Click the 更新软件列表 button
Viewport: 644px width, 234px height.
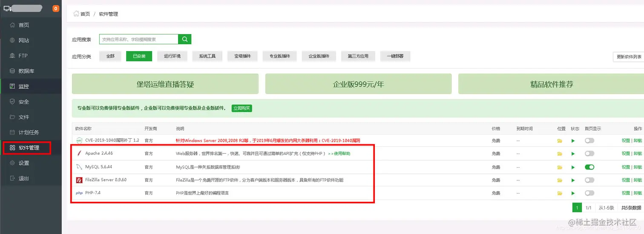click(629, 57)
